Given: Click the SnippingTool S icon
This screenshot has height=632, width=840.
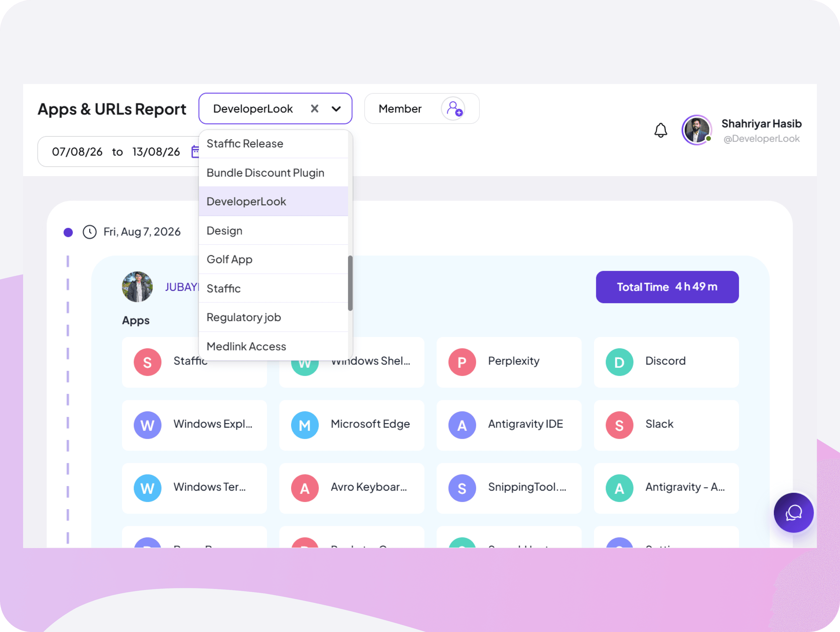Looking at the screenshot, I should coord(462,488).
